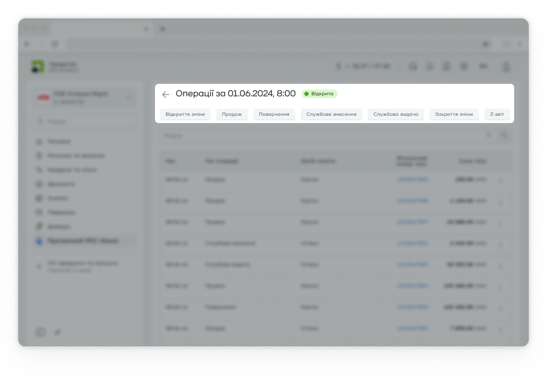Select the Службова видача filter
Screen dimensions: 547x392
click(x=396, y=114)
